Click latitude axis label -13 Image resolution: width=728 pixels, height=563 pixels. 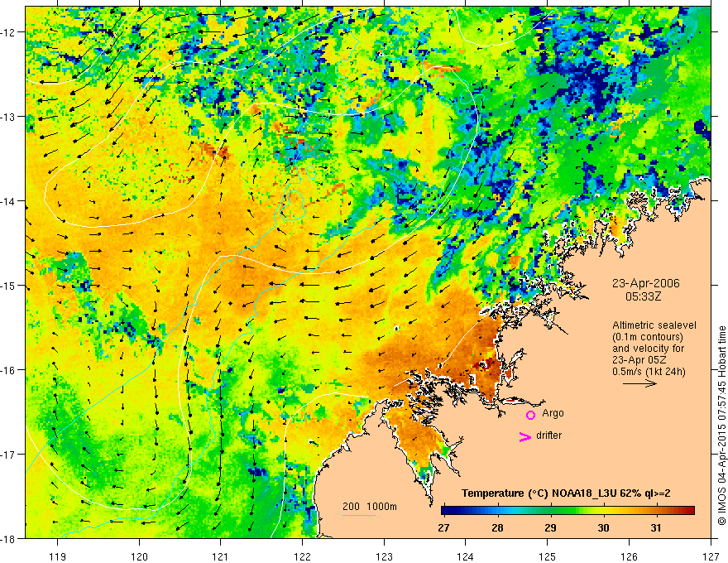(9, 116)
